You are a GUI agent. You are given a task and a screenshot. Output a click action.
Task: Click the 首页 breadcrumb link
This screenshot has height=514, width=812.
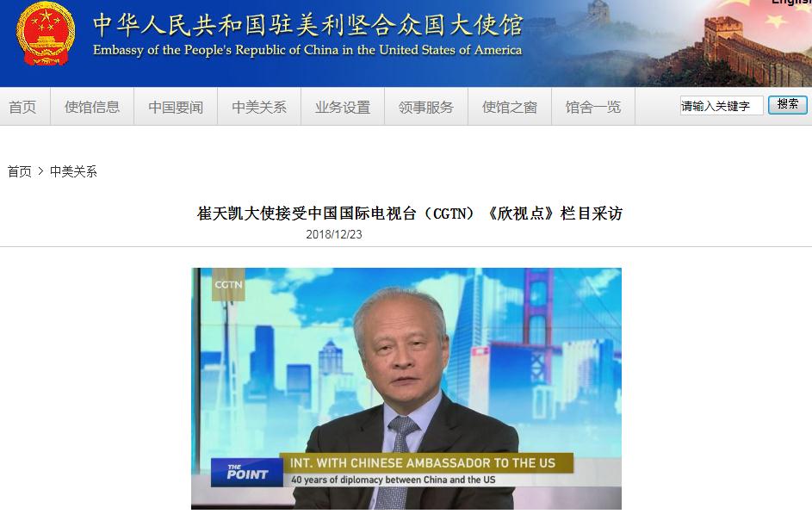click(20, 171)
